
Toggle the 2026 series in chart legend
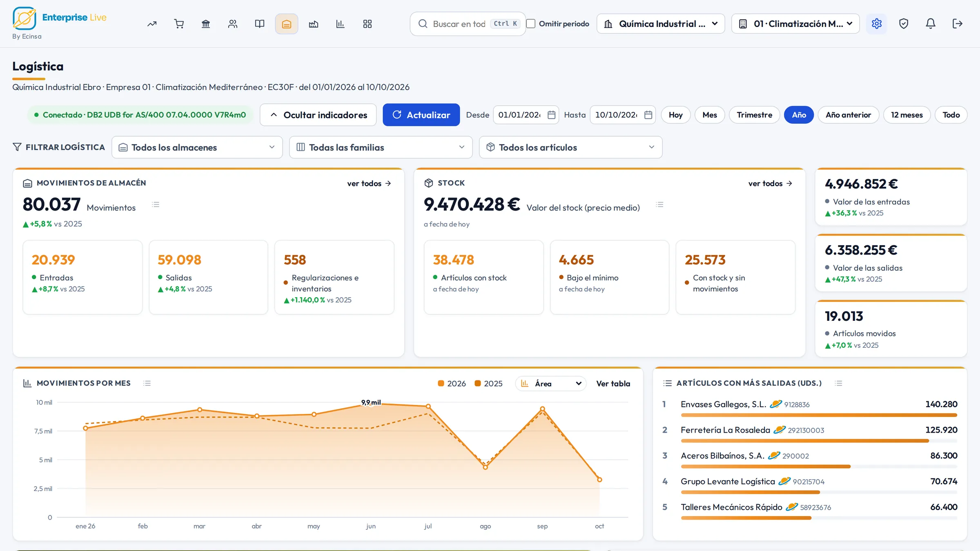(452, 384)
